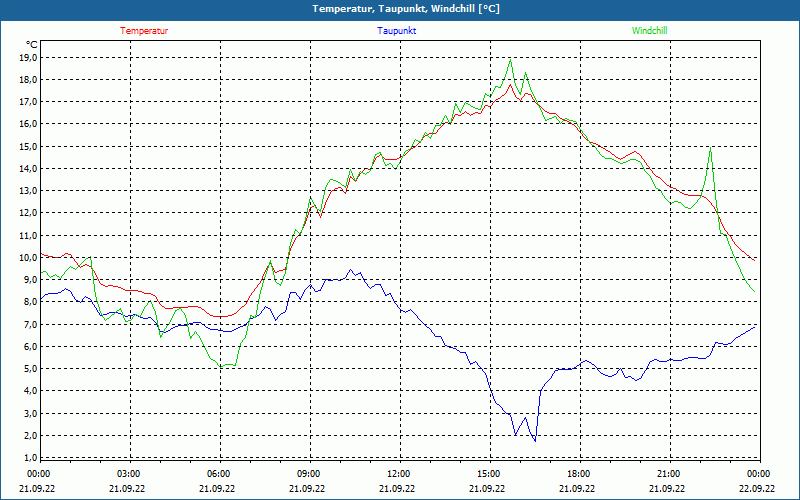Screen dimensions: 800x500
Task: Click the 17,0 y-axis value
Action: coord(28,102)
